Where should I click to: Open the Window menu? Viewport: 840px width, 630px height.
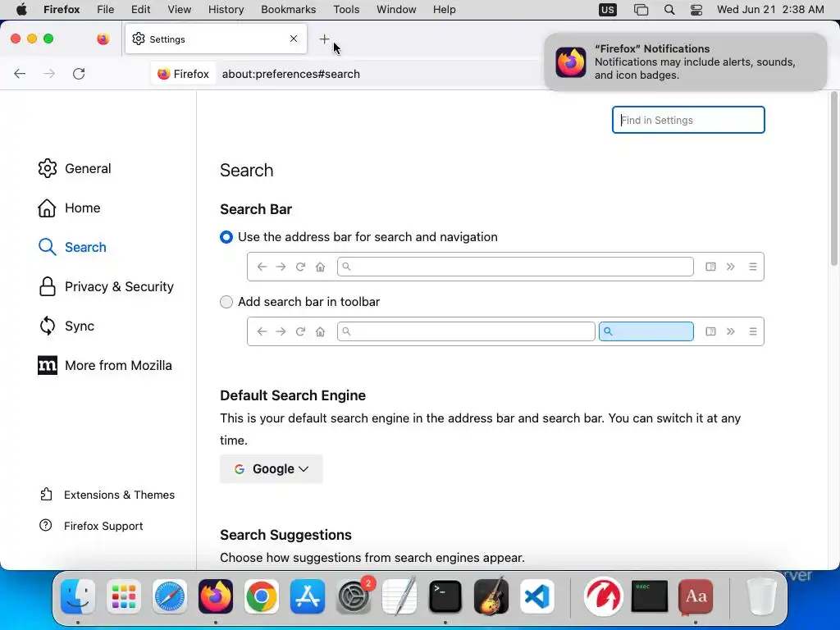[x=396, y=10]
